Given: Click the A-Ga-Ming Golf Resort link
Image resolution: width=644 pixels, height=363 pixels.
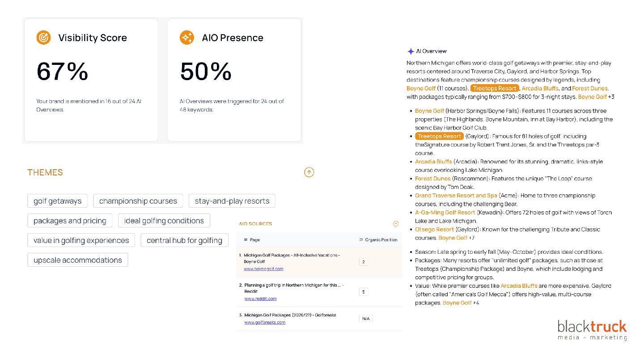Looking at the screenshot, I should (445, 213).
